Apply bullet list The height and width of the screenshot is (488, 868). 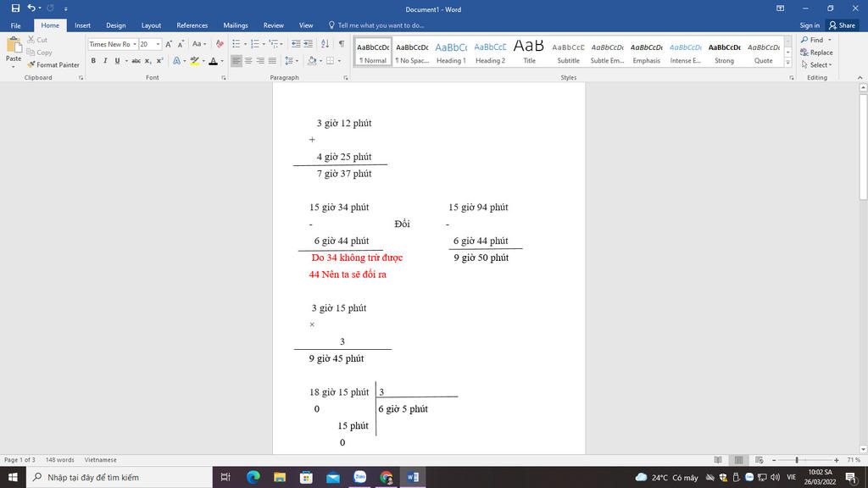[236, 44]
